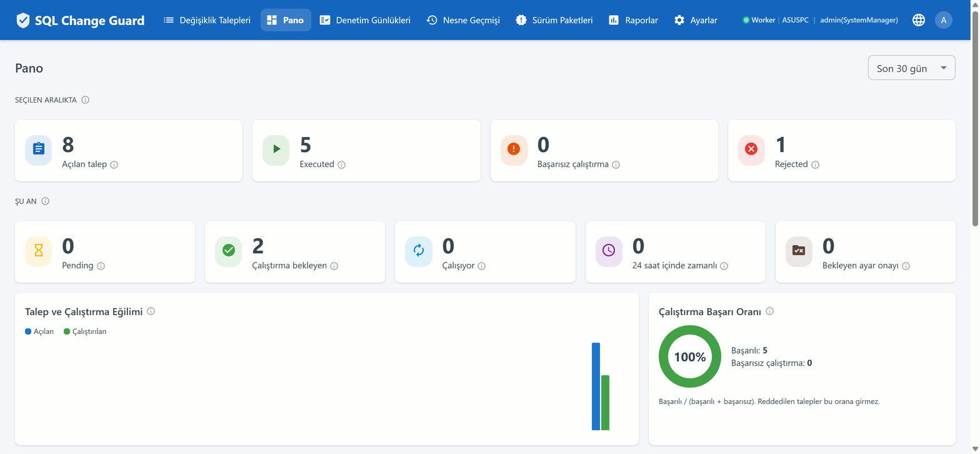Screen dimensions: 980x454
Task: Click info icon beside Çalıştırma bekleyen
Action: [334, 266]
